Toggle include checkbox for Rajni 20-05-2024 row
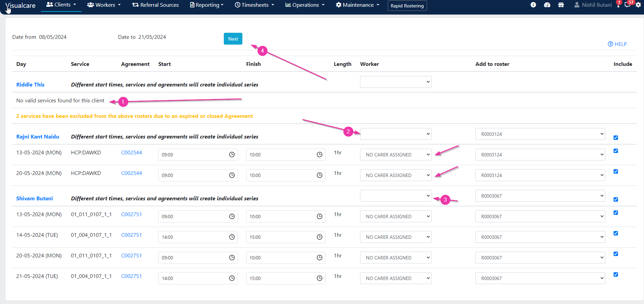 point(616,172)
